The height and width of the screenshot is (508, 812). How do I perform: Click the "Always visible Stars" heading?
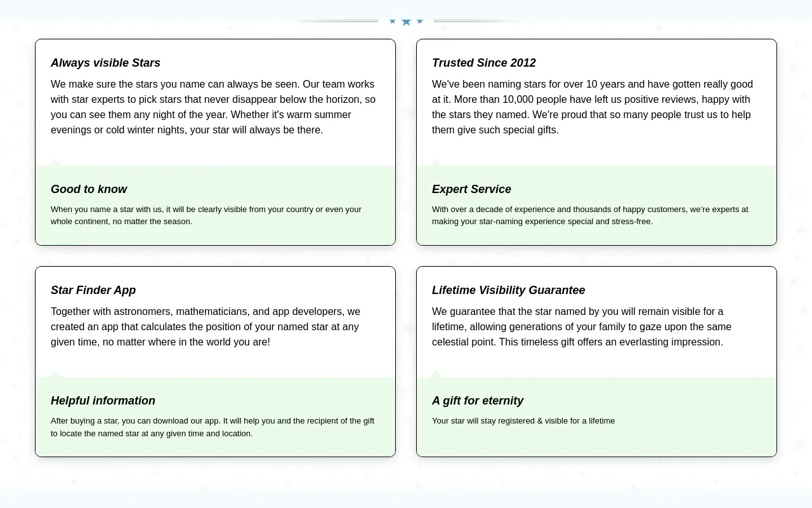pos(105,63)
